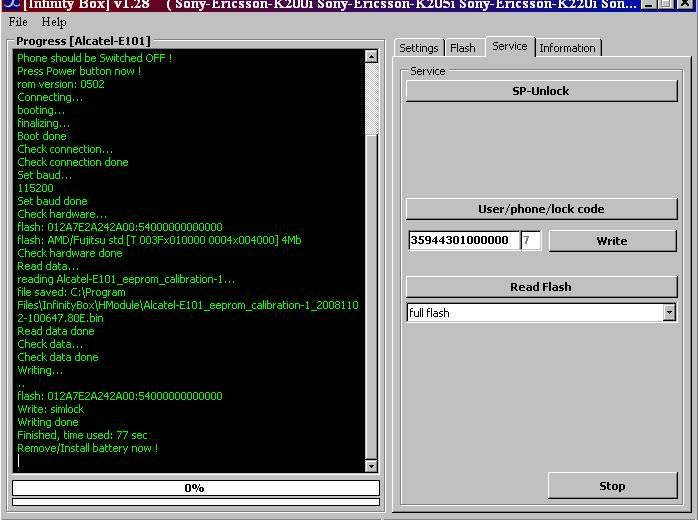This screenshot has width=698, height=520.
Task: Click the full flash combo box
Action: [534, 313]
